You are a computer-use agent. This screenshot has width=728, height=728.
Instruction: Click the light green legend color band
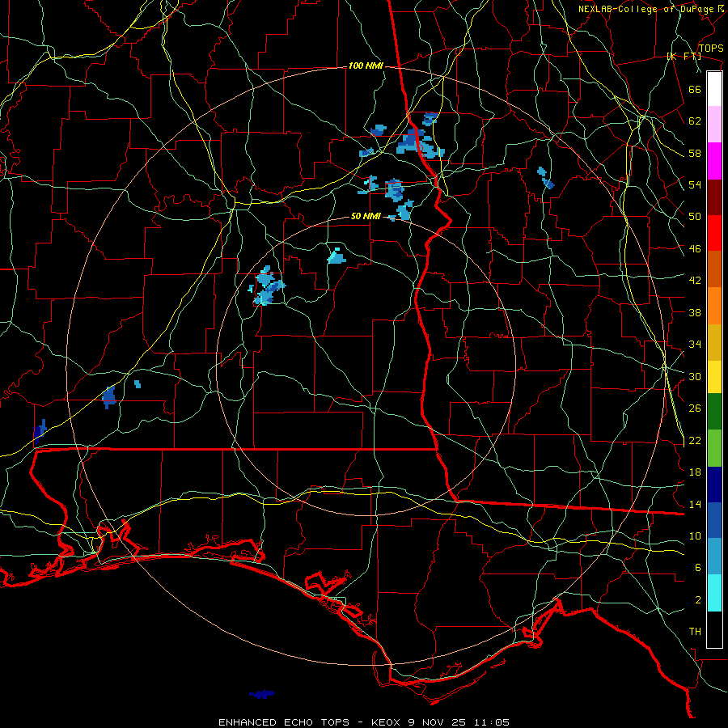coord(714,448)
